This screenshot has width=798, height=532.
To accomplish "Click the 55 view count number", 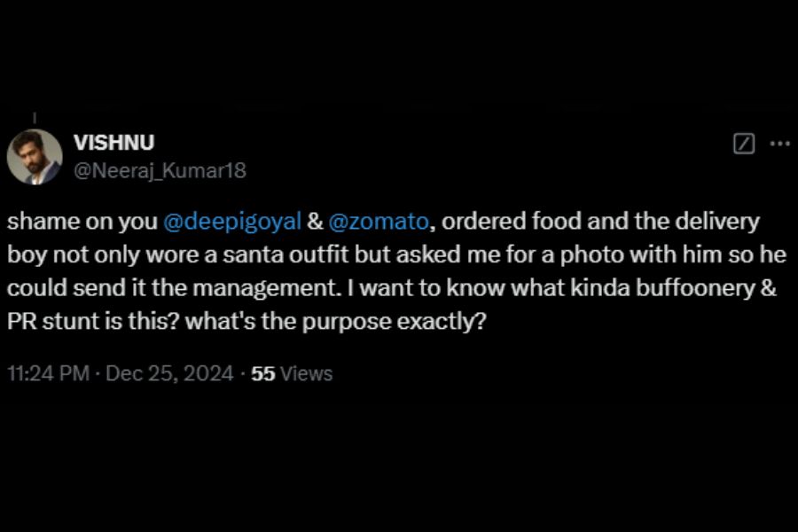I will pos(263,373).
